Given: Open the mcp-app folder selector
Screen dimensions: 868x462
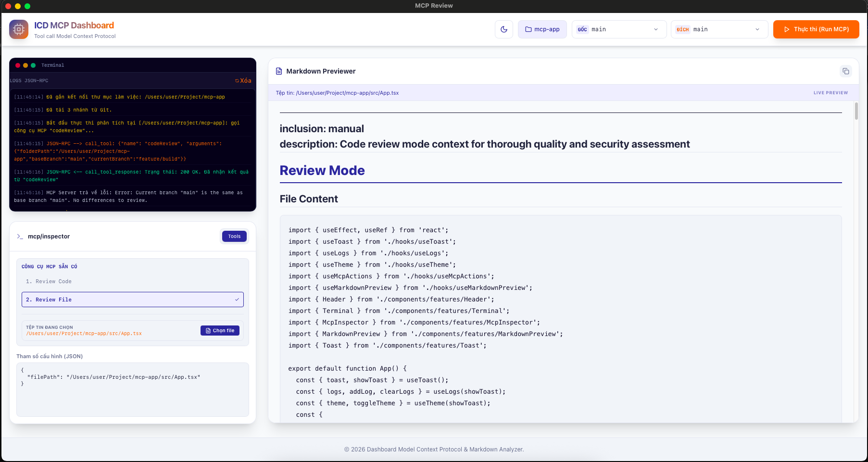Looking at the screenshot, I should tap(542, 29).
